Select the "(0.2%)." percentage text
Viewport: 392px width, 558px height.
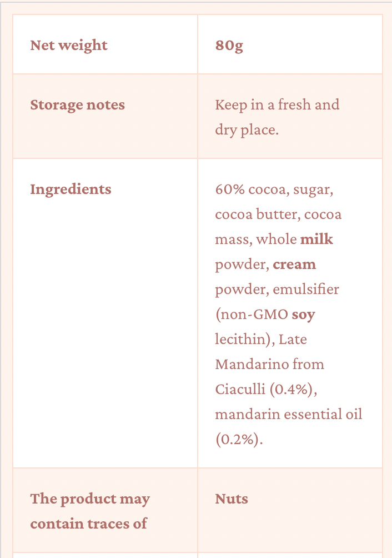click(239, 440)
